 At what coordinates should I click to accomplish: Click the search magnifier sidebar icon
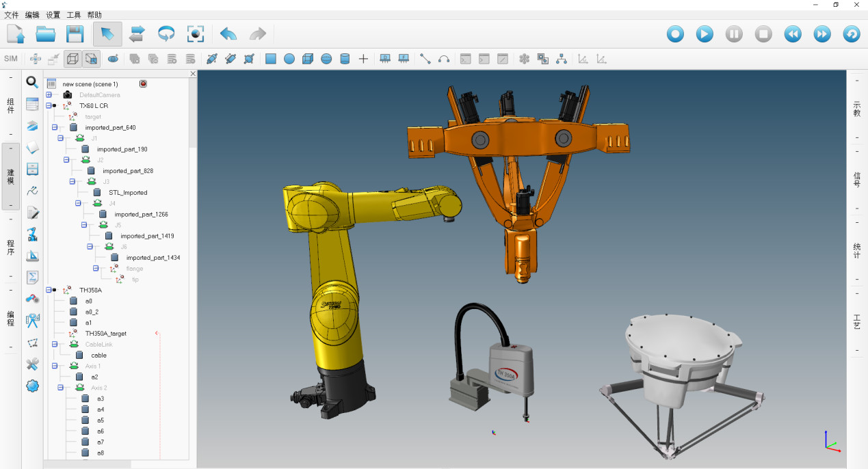click(32, 83)
